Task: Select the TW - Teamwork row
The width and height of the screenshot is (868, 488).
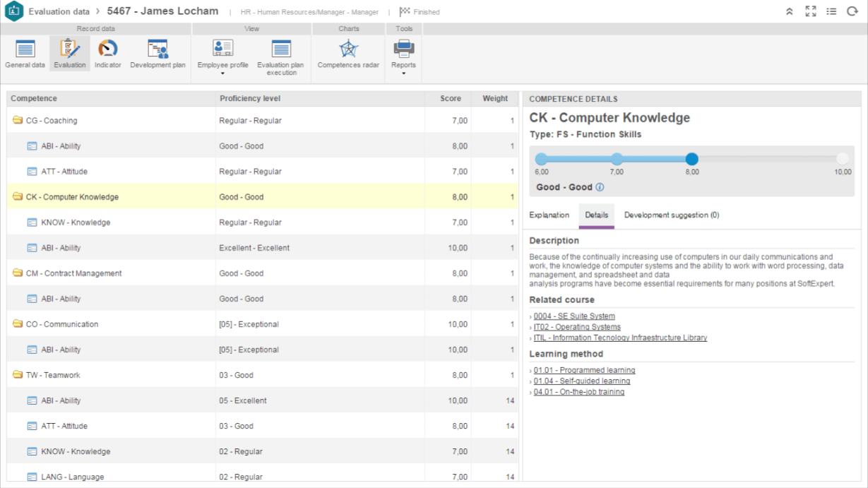Action: pos(263,375)
